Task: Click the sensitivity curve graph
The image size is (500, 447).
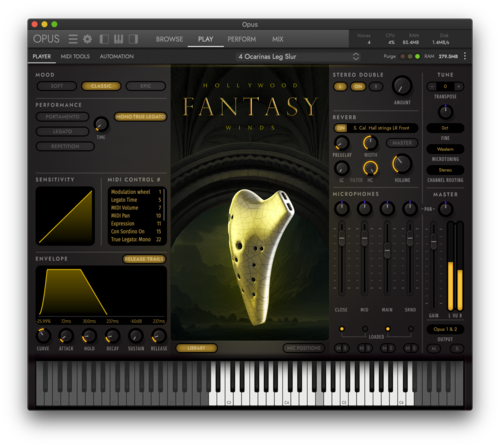Action: click(x=65, y=216)
